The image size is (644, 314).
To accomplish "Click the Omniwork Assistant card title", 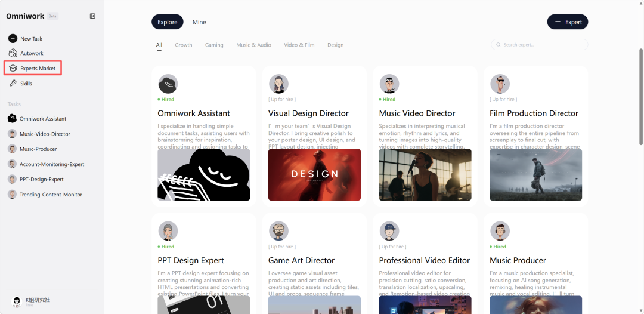I will 194,113.
